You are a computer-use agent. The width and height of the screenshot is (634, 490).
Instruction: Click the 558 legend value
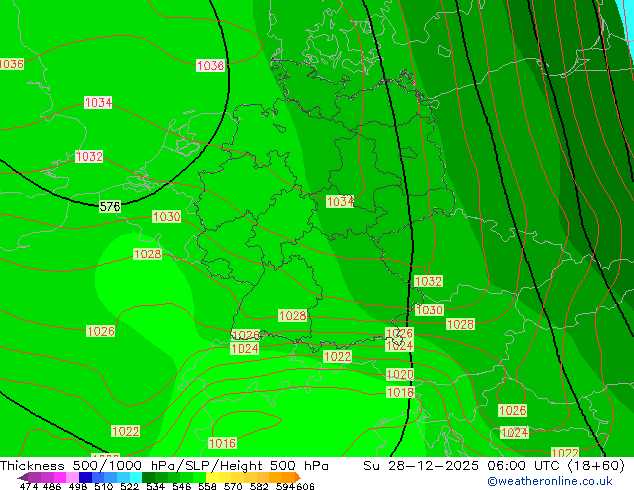coord(207,486)
